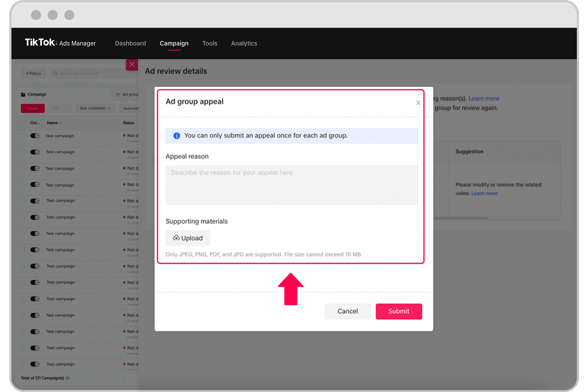Viewport: 588px width, 392px height.
Task: Click inside the Appeal reason text field
Action: point(292,185)
